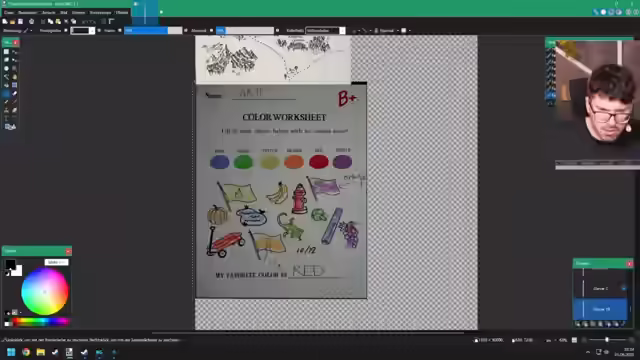Toggle visibility of the Ebene 2 layer
Viewport: 640px width, 360px height.
point(624,288)
